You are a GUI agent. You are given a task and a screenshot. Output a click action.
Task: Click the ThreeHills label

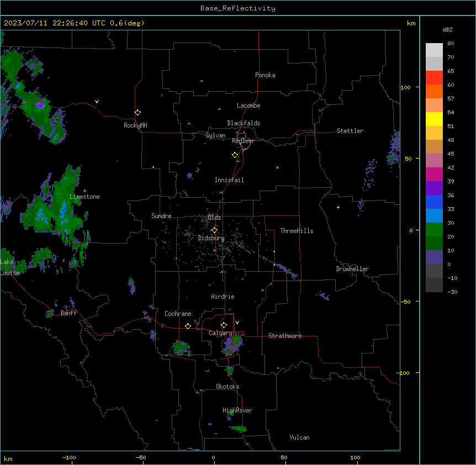pyautogui.click(x=297, y=231)
